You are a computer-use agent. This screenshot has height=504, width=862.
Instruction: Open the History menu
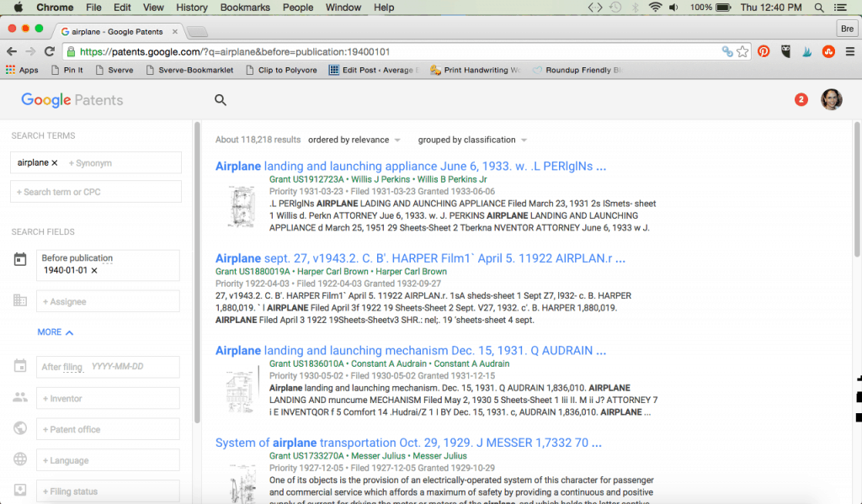[192, 8]
